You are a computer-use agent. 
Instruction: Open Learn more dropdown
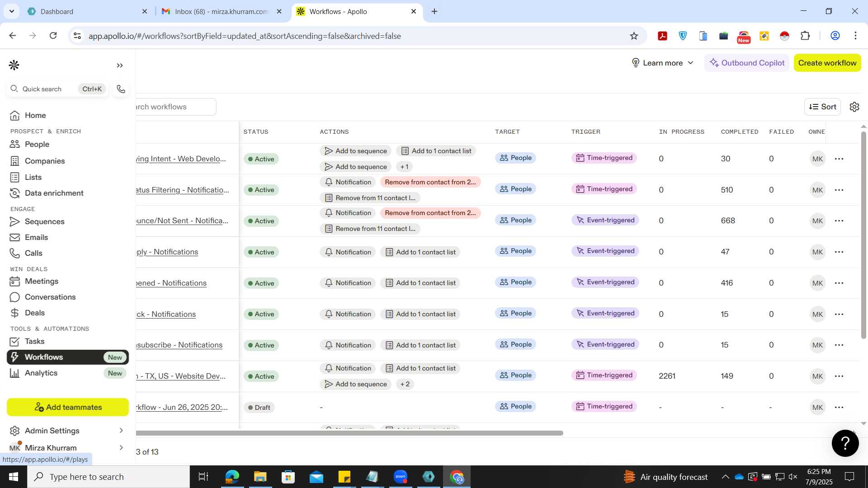pos(662,63)
